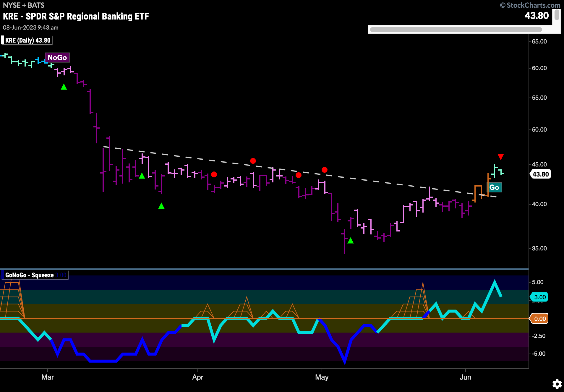The width and height of the screenshot is (564, 392).
Task: Click the NYSE + BATS exchange label
Action: pos(24,5)
